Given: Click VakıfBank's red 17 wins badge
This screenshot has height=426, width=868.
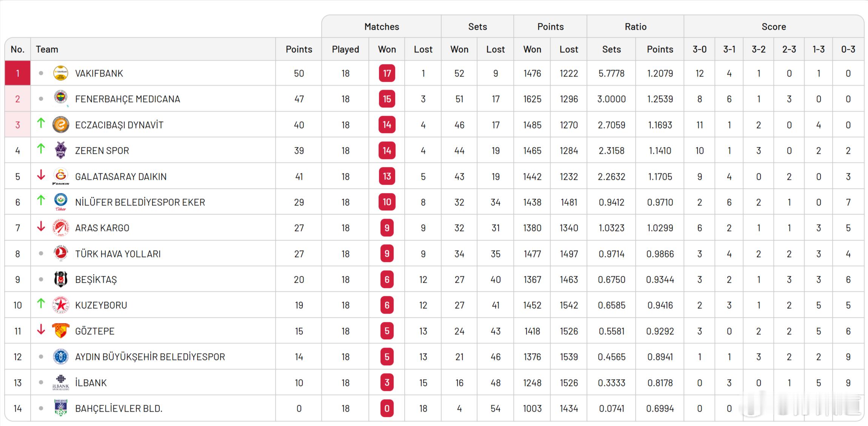Looking at the screenshot, I should [x=387, y=73].
